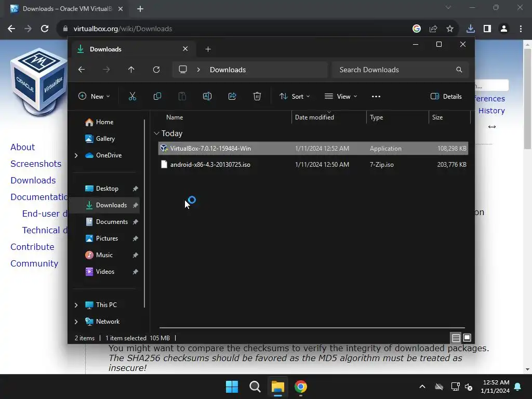Click the Google icon in the address bar

coord(417,29)
